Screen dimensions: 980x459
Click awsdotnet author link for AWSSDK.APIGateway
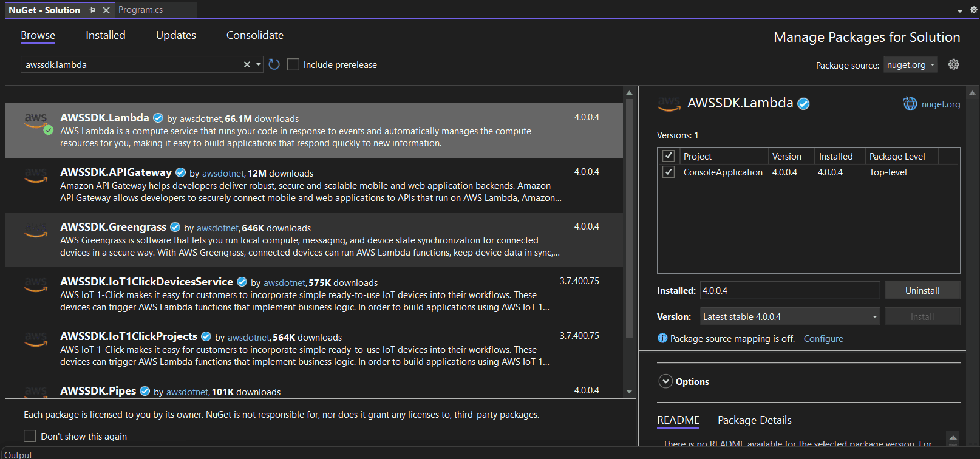pos(223,174)
